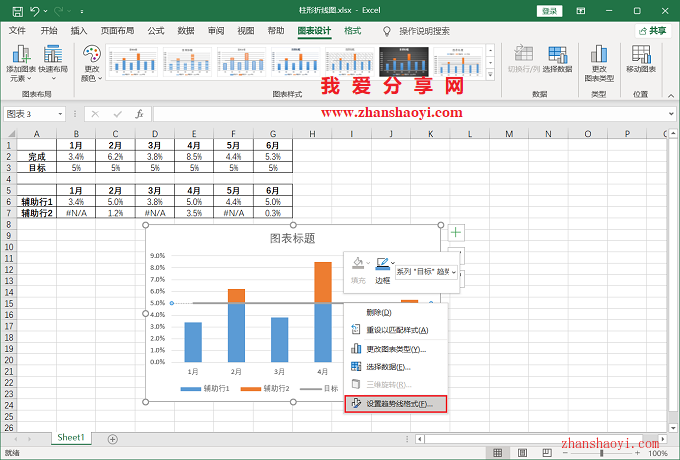680x460 pixels.
Task: Click the zoom in plus button
Action: 640,453
